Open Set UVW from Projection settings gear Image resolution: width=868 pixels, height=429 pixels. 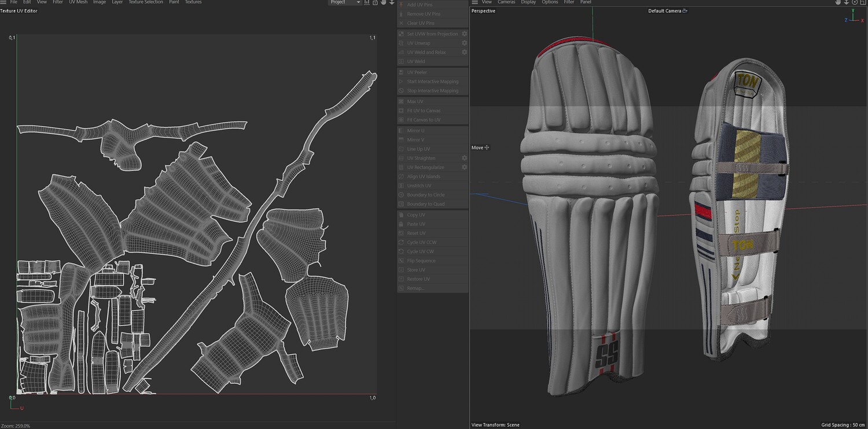tap(464, 34)
